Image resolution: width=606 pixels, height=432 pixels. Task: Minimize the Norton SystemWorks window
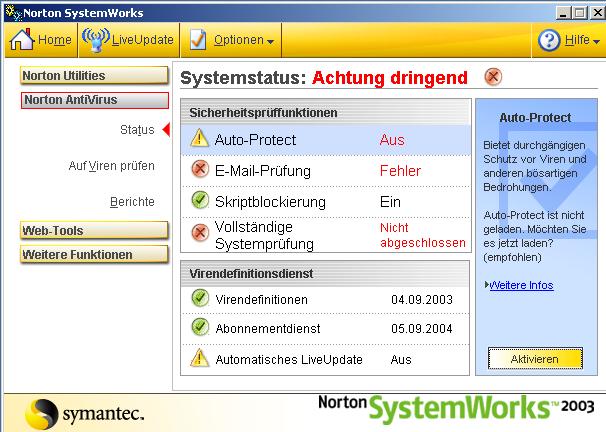click(564, 13)
